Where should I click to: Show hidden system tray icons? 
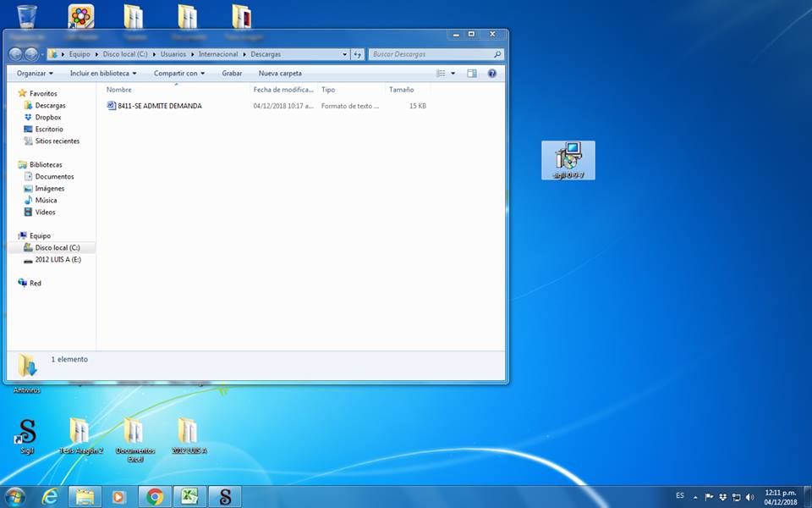pos(695,497)
